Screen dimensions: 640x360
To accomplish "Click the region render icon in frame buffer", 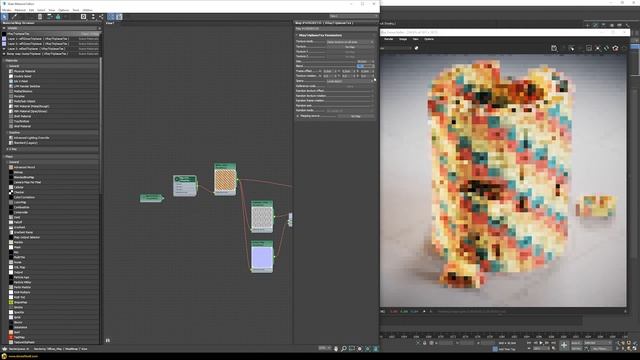I will pos(589,48).
